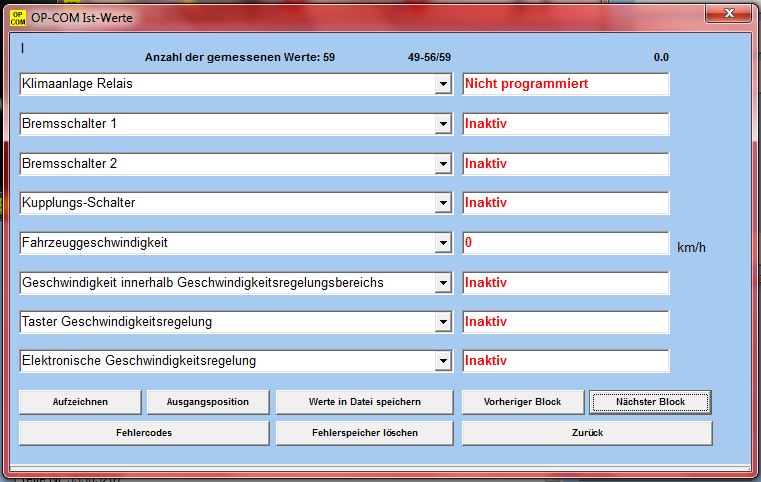This screenshot has height=482, width=761.
Task: Open Fehlercodes
Action: coord(144,432)
